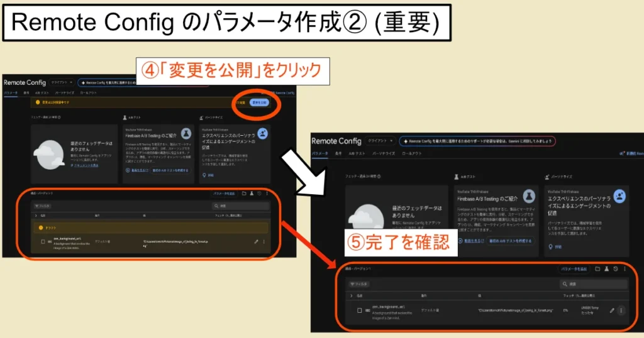Click folder group icon in step 4 toolbar
The width and height of the screenshot is (644, 338).
click(244, 194)
